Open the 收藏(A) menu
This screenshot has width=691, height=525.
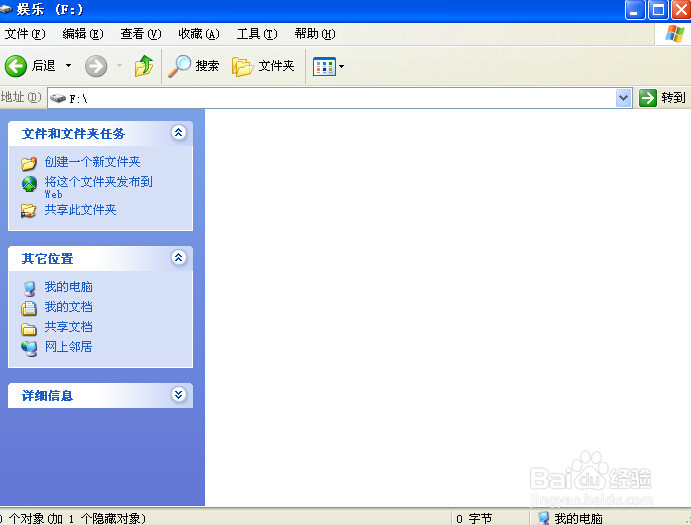(199, 34)
